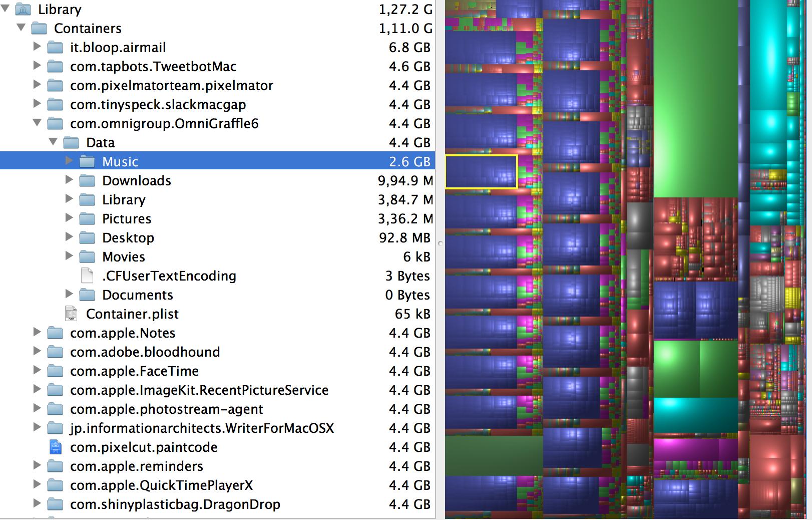Expand the com.shinyplasticbag.DragonDrop folder
This screenshot has width=812, height=520.
click(x=37, y=504)
